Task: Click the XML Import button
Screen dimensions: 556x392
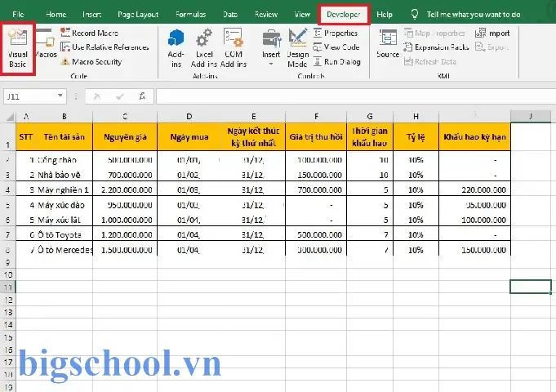Action: pyautogui.click(x=492, y=33)
